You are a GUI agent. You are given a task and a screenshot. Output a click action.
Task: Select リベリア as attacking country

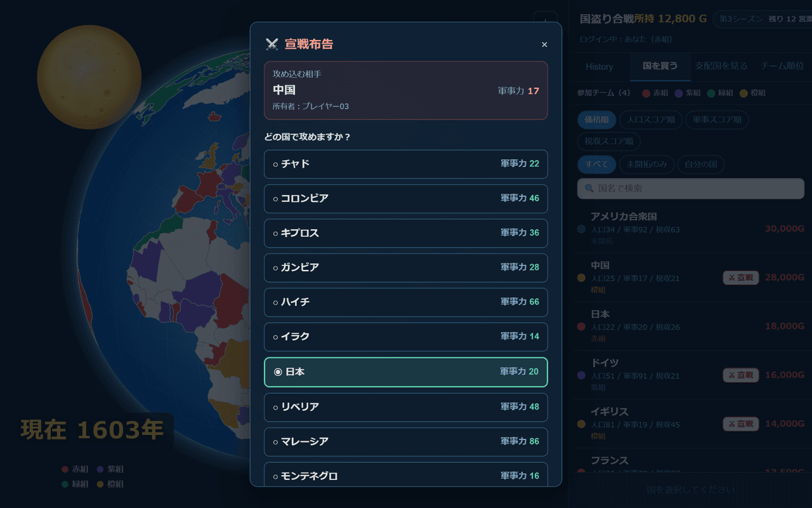[x=406, y=406]
